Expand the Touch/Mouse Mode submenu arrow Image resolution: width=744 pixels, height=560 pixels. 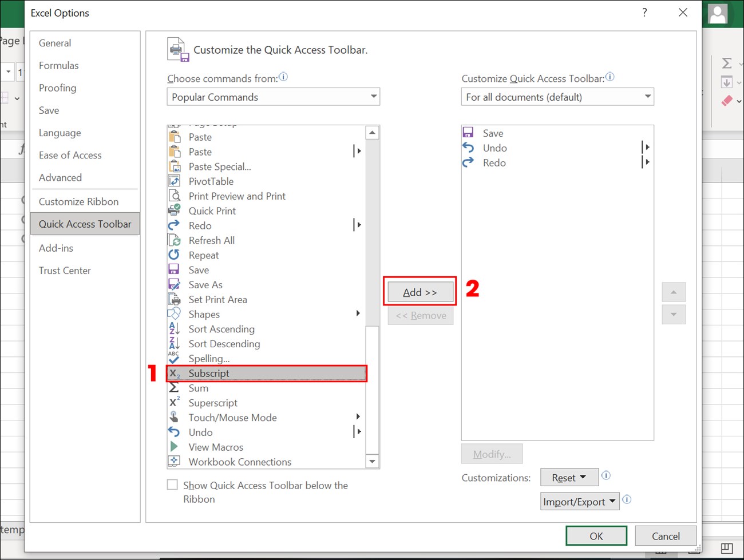(x=358, y=416)
